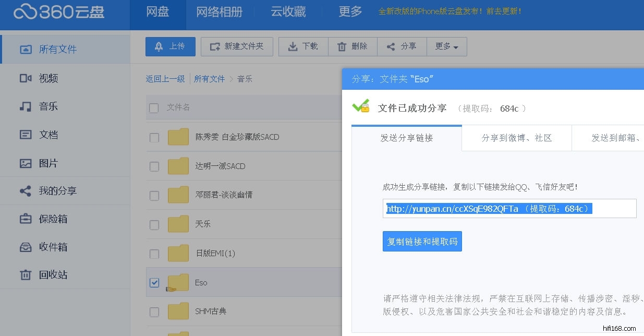The image size is (644, 336).
Task: Click 复制链接和提取码 button
Action: click(x=422, y=242)
